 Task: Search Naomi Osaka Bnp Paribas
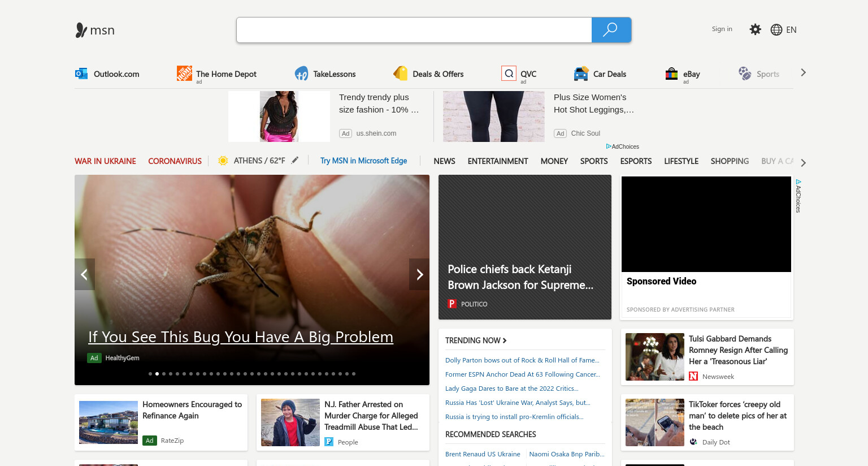click(x=567, y=454)
